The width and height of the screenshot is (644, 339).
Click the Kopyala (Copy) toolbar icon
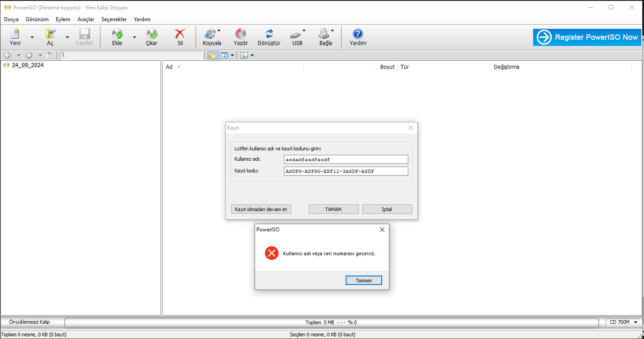pos(212,37)
